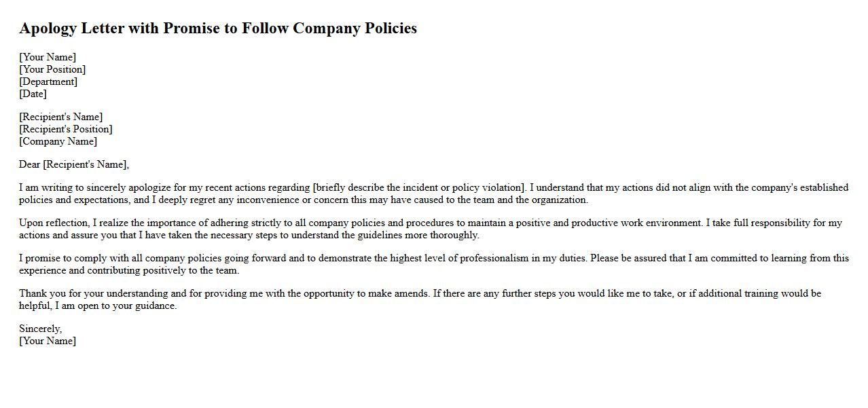Click the [Your Position] placeholder
Viewport: 868px width, 408px height.
pos(52,69)
